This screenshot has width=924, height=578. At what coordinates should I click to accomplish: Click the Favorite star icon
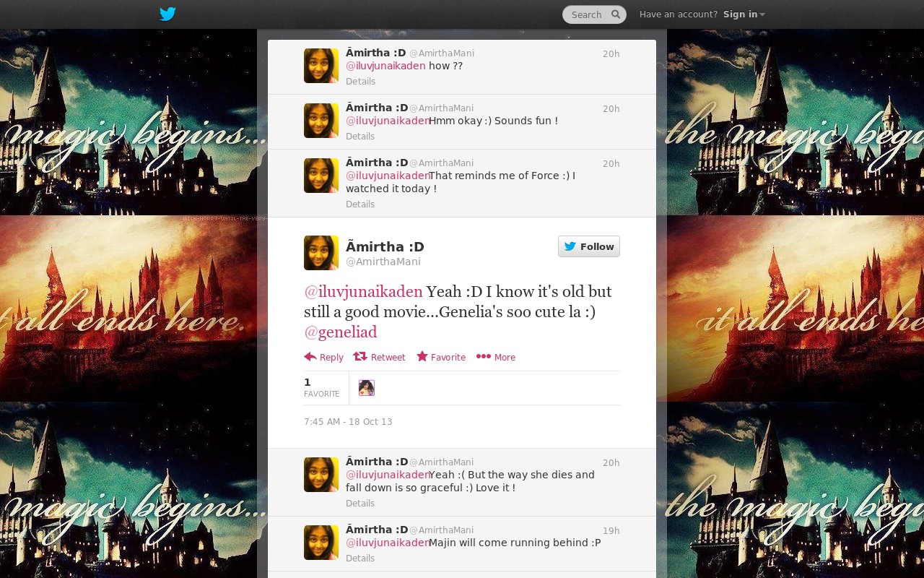(422, 356)
